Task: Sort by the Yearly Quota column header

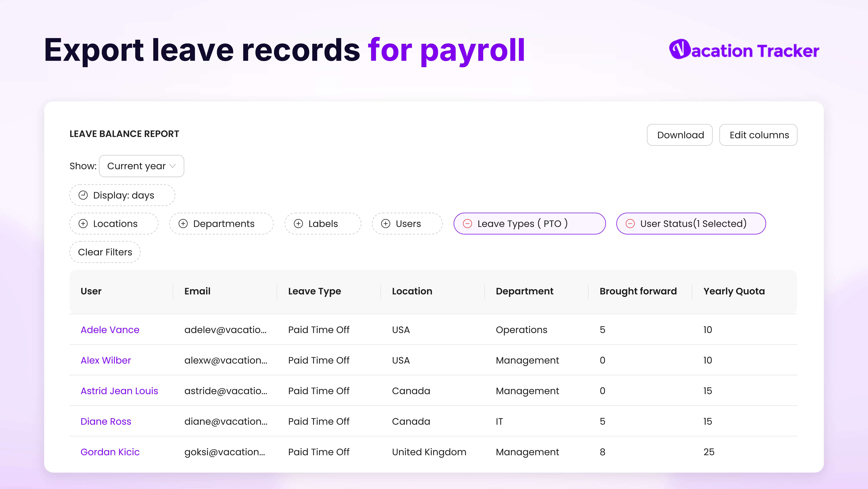Action: [734, 291]
